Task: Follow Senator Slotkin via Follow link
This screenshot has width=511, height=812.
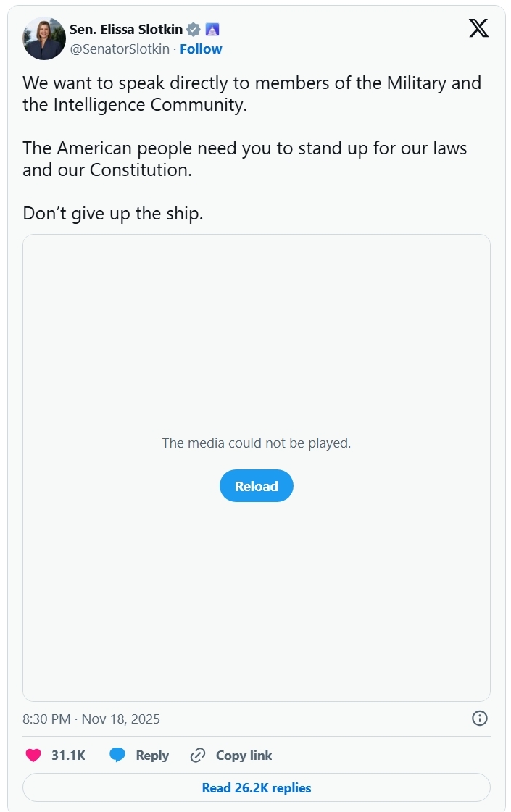Action: [x=201, y=49]
